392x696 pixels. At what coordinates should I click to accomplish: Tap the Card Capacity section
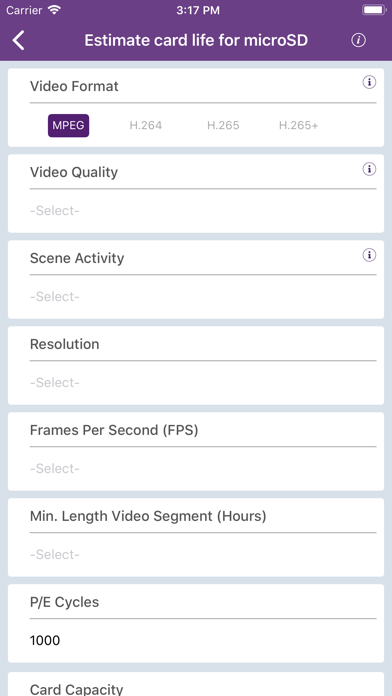click(x=196, y=684)
